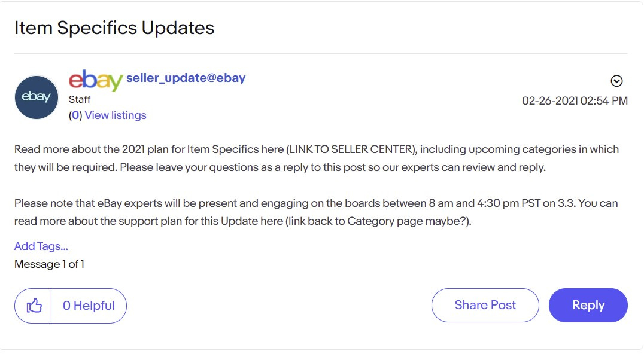Click the LINK TO SELLER CENTER text
This screenshot has height=354, width=644.
click(351, 149)
